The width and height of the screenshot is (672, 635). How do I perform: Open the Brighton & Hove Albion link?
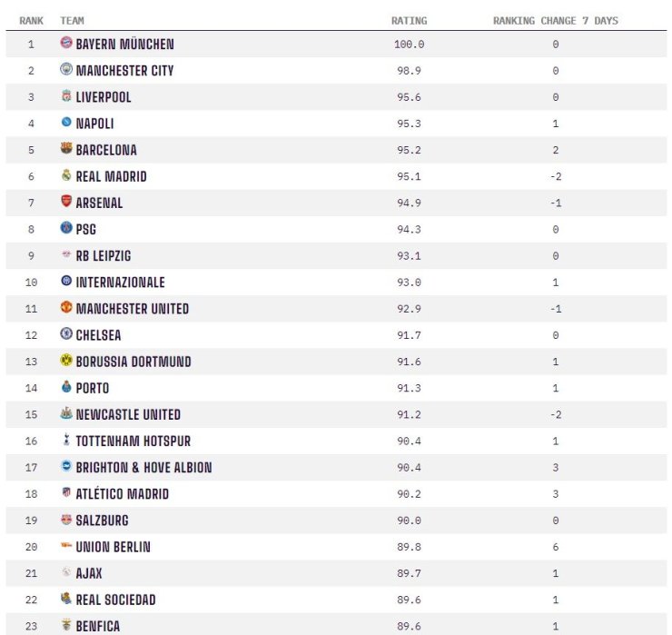143,467
